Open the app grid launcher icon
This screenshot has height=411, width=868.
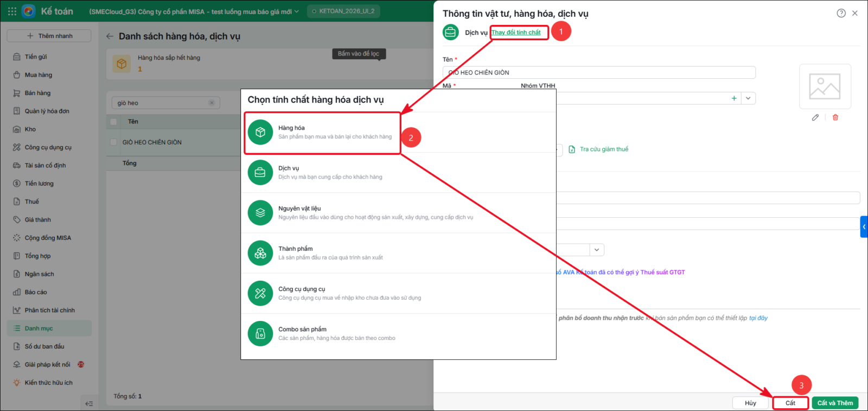[x=12, y=11]
